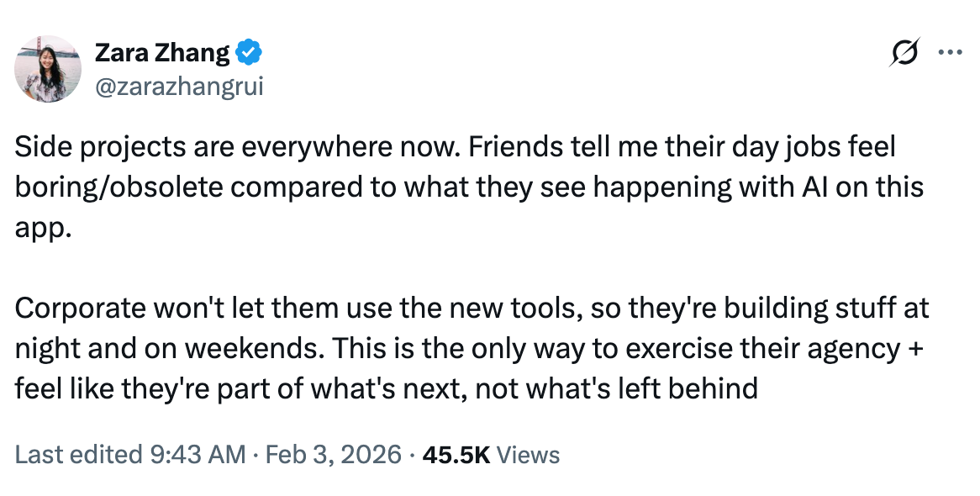Open the Grok slashed-circle icon
Viewport: 980px width, 496px height.
[x=904, y=52]
